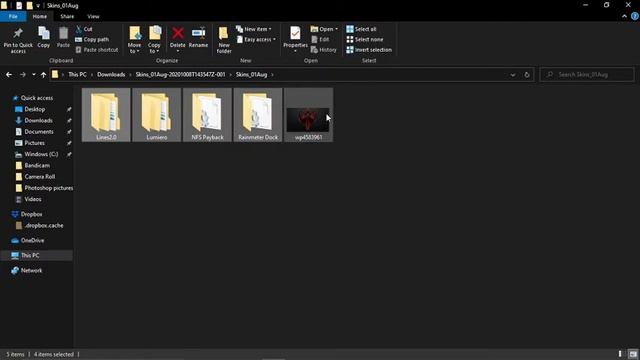Open .dropbox.cache folder in sidebar

coord(44,225)
